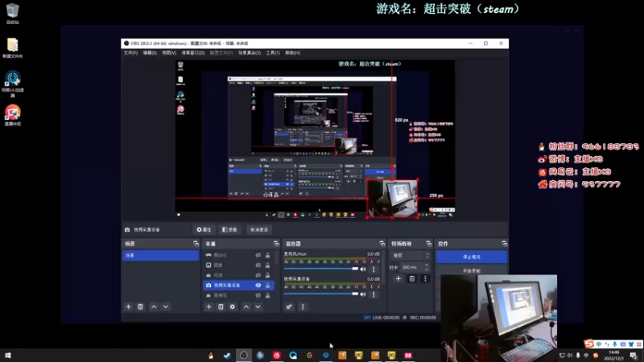Decrease transition duration with stepper down arrow
The height and width of the screenshot is (362, 644).
coord(427,269)
